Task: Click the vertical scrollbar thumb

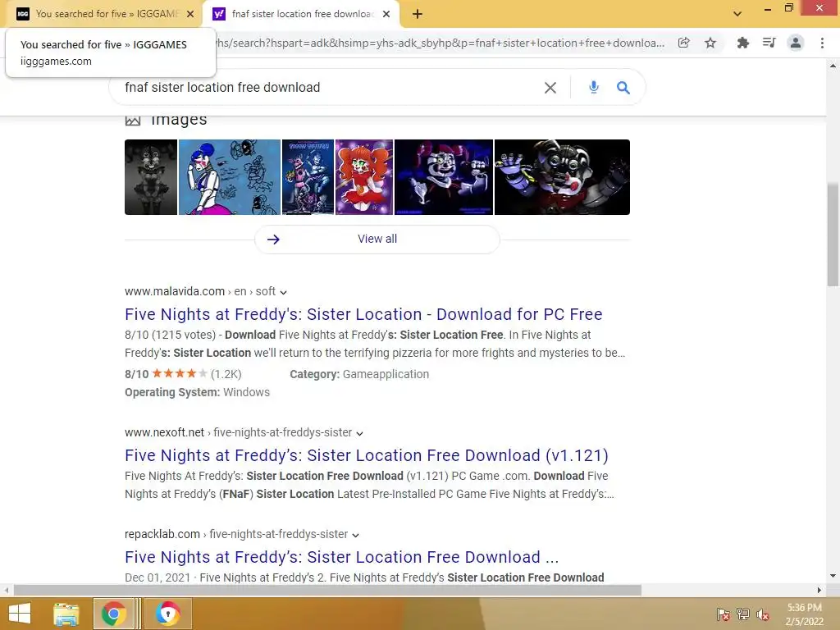Action: (x=833, y=235)
